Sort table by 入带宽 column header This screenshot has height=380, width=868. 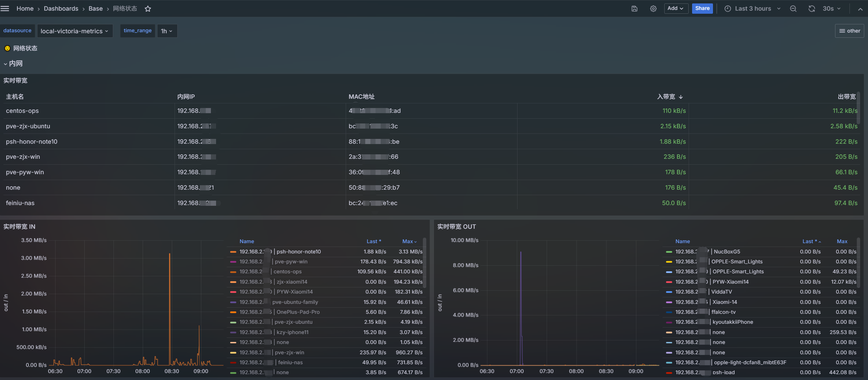[666, 97]
